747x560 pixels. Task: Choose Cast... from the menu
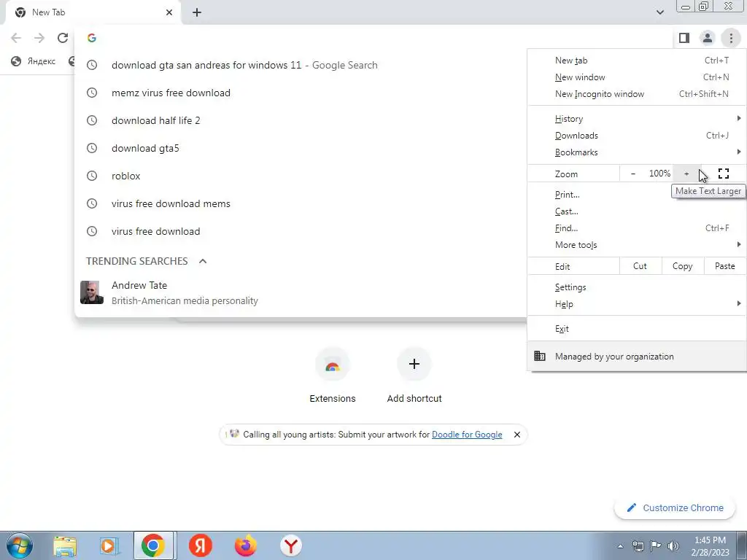636,211
